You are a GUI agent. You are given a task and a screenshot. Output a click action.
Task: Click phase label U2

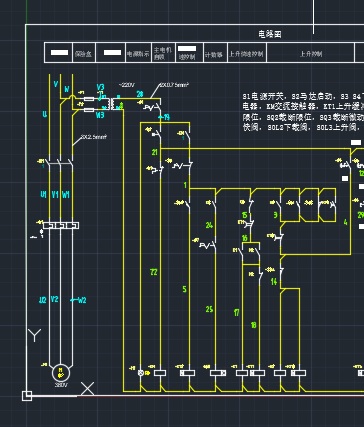pos(43,300)
